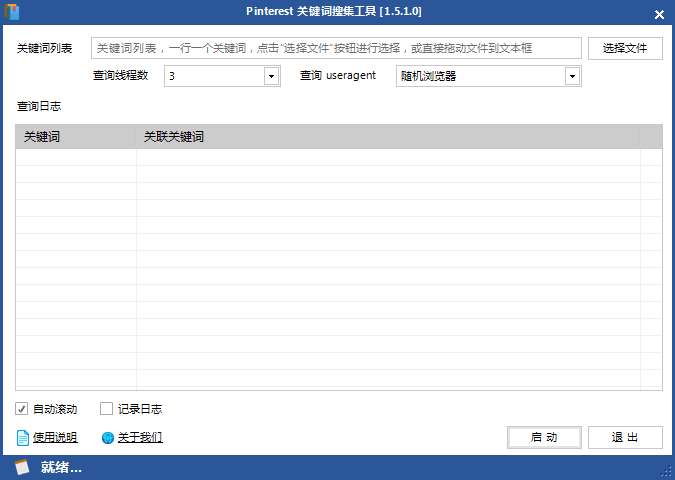Click the 关键词 column header
Image resolution: width=675 pixels, height=480 pixels.
coord(76,137)
